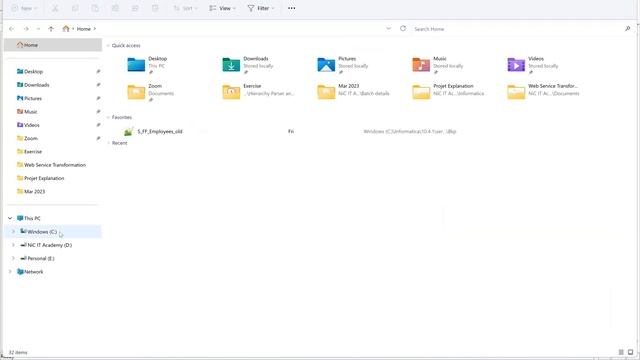Go forward with the forward arrow
640x360 pixels.
26,29
